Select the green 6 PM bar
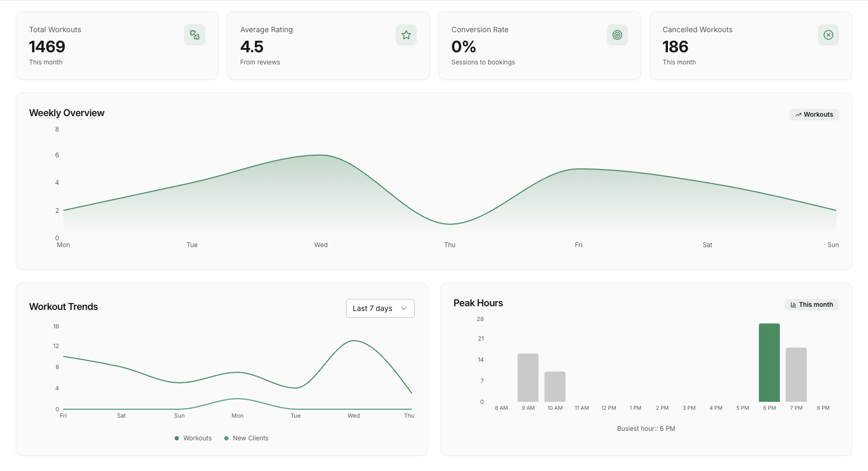This screenshot has height=471, width=868. pos(769,363)
